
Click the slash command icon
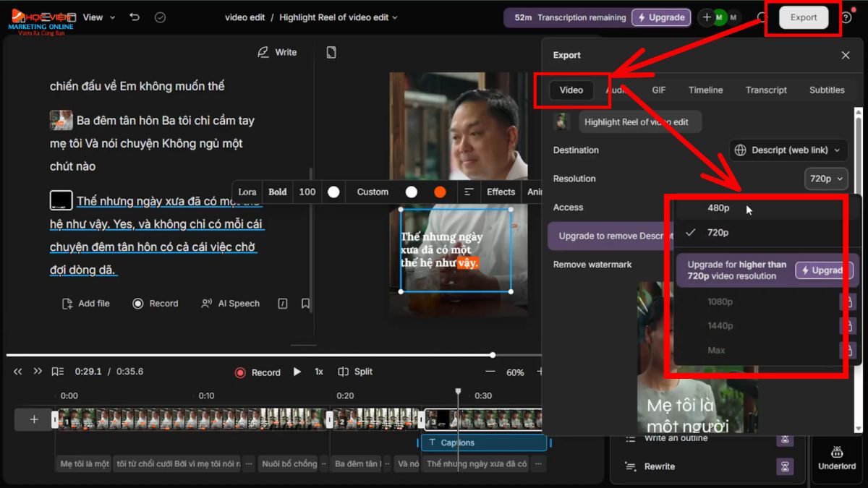283,304
